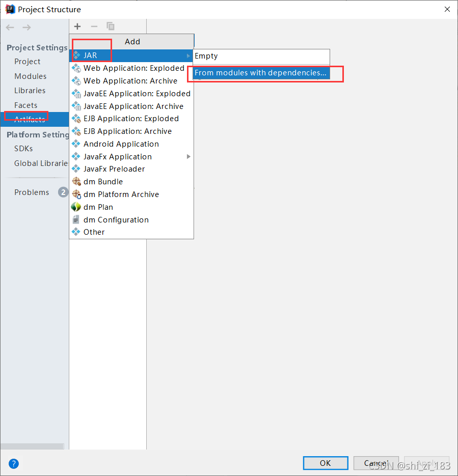Viewport: 458px width, 476px height.
Task: Click the Web Application: Exploded icon
Action: (76, 68)
